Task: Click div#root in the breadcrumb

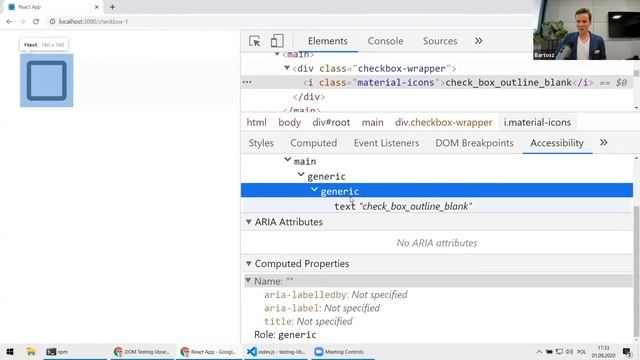Action: (331, 122)
